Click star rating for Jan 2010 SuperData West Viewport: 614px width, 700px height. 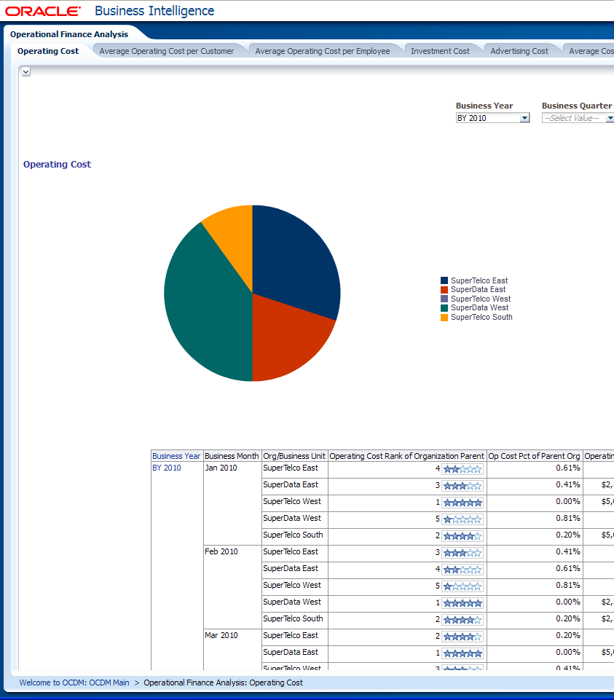463,520
